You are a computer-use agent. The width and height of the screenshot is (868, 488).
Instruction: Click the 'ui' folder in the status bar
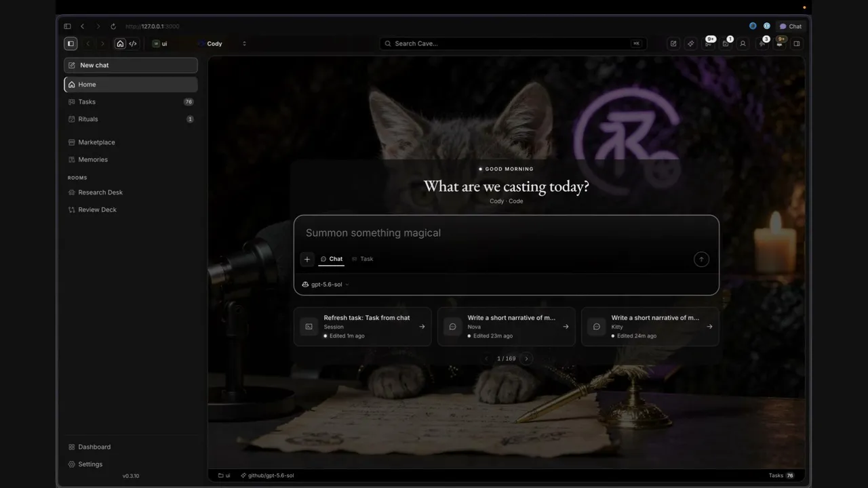pos(224,476)
